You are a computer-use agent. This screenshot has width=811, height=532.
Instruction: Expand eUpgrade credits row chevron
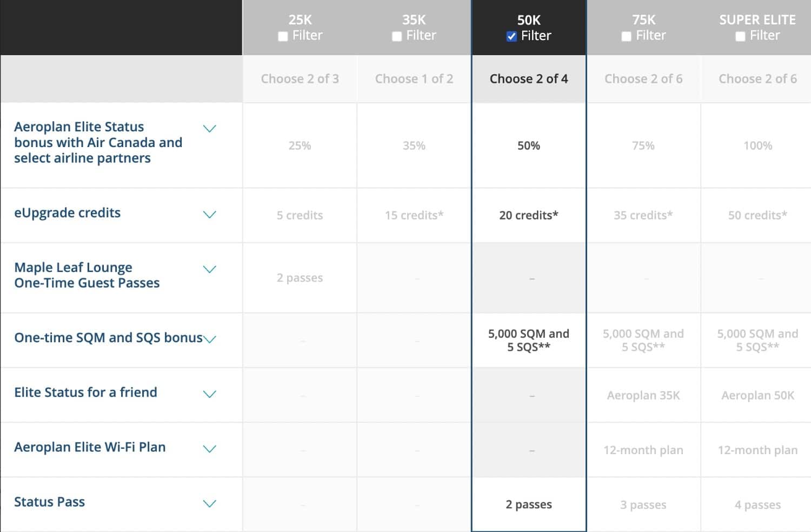pos(209,215)
